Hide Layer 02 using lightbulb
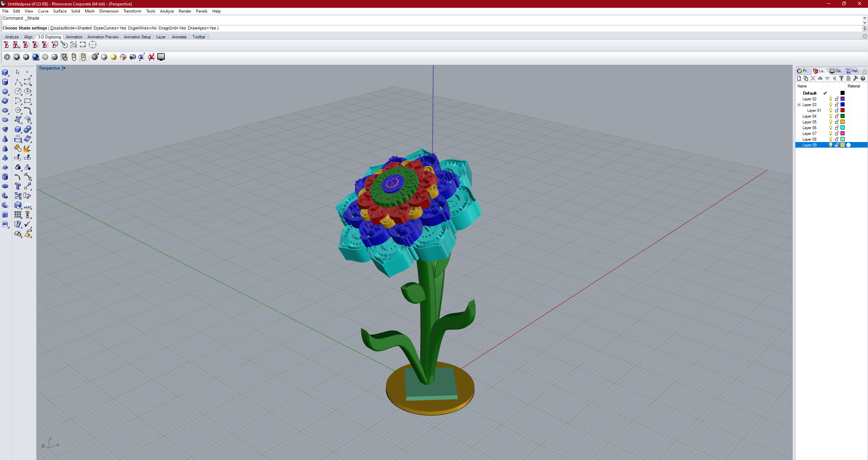Image resolution: width=868 pixels, height=460 pixels. pyautogui.click(x=831, y=99)
